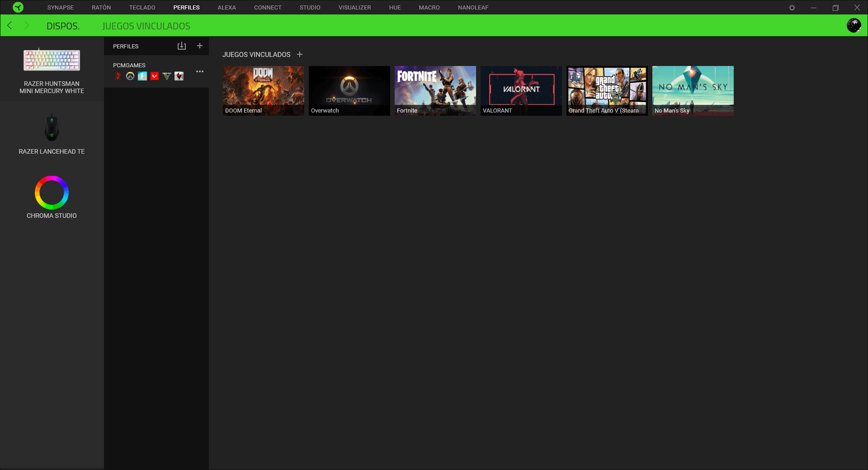
Task: Select the No Man's Sky thumbnail
Action: 693,91
